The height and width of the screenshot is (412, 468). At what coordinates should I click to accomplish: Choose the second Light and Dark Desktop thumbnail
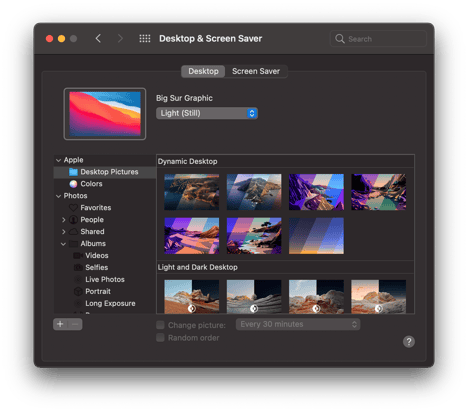click(x=254, y=296)
